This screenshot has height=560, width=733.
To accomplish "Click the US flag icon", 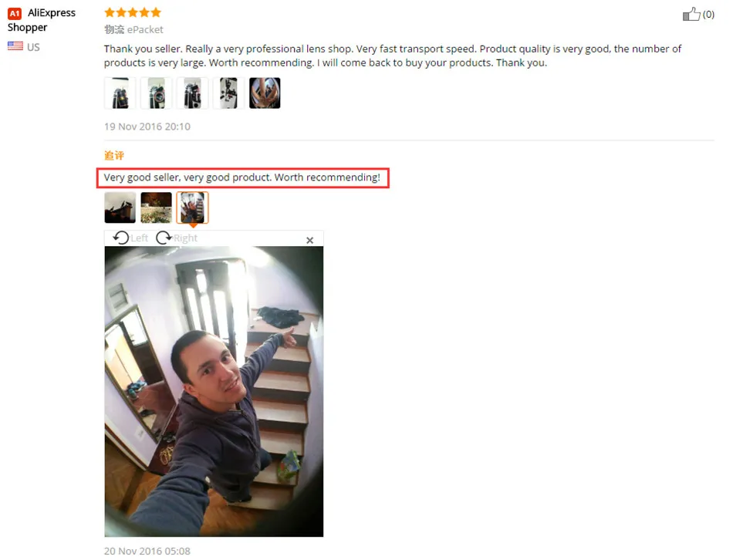I will [15, 46].
